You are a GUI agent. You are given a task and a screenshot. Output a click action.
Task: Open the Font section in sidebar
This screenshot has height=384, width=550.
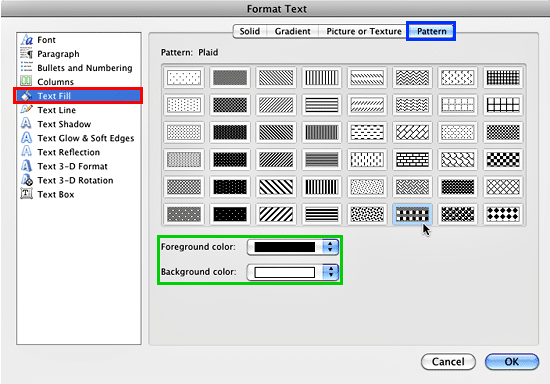[x=79, y=40]
